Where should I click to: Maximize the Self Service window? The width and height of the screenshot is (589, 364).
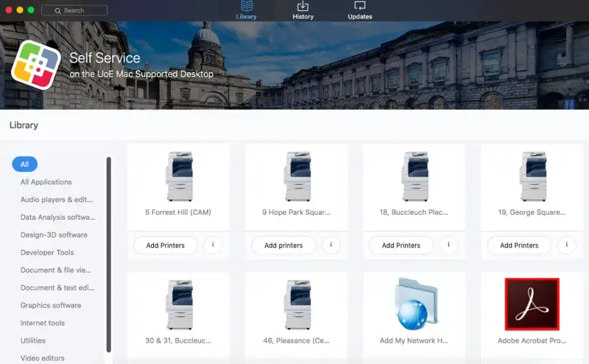31,10
